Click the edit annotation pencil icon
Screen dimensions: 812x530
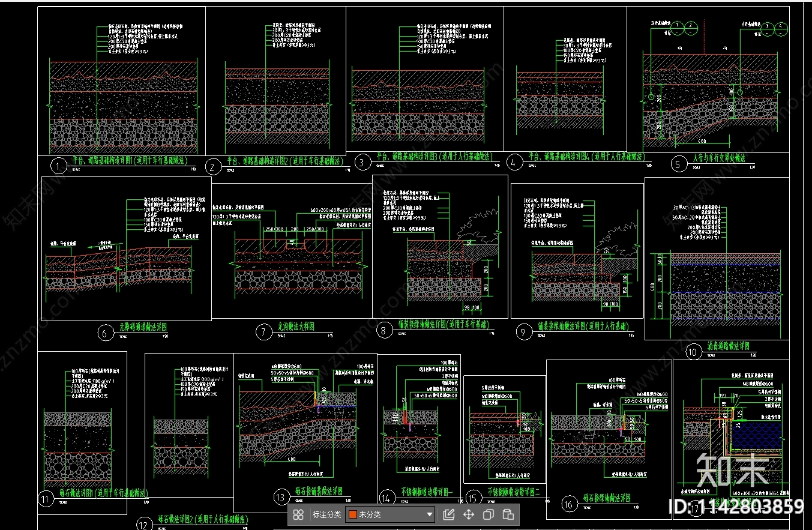pos(448,514)
